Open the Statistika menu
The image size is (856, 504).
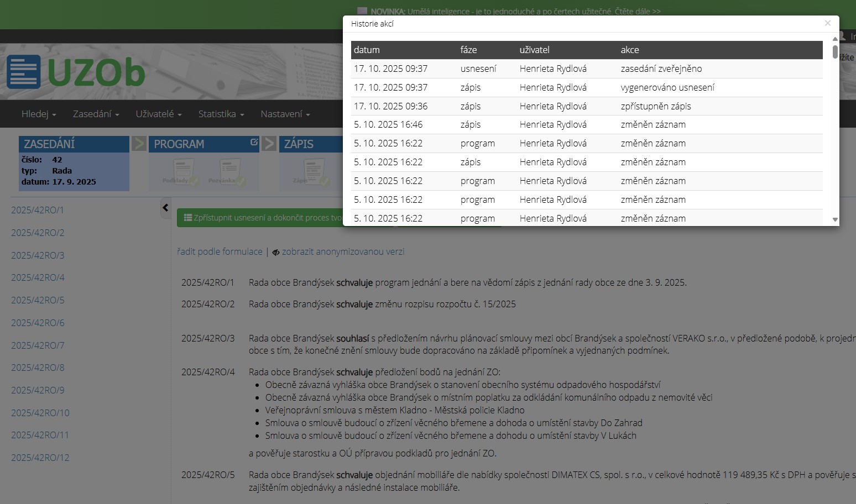(221, 114)
